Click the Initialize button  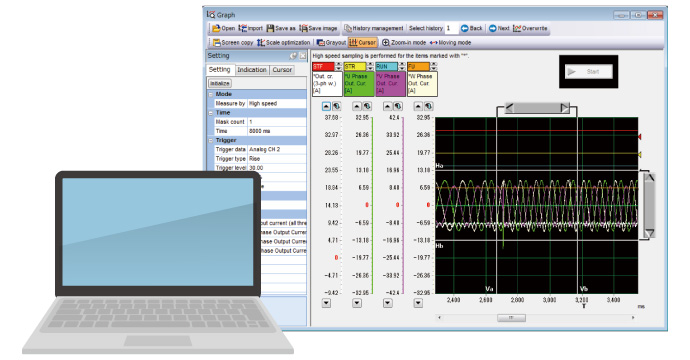point(220,83)
